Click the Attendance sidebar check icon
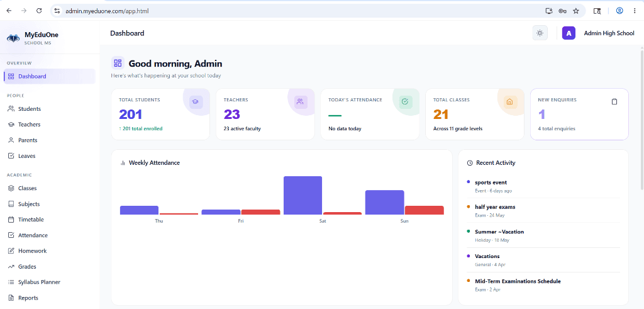This screenshot has height=309, width=644. pyautogui.click(x=11, y=235)
